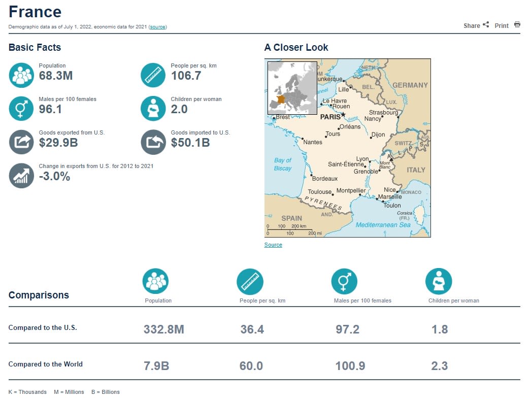
Task: Click the ruler icon in Comparisons header
Action: (x=250, y=281)
